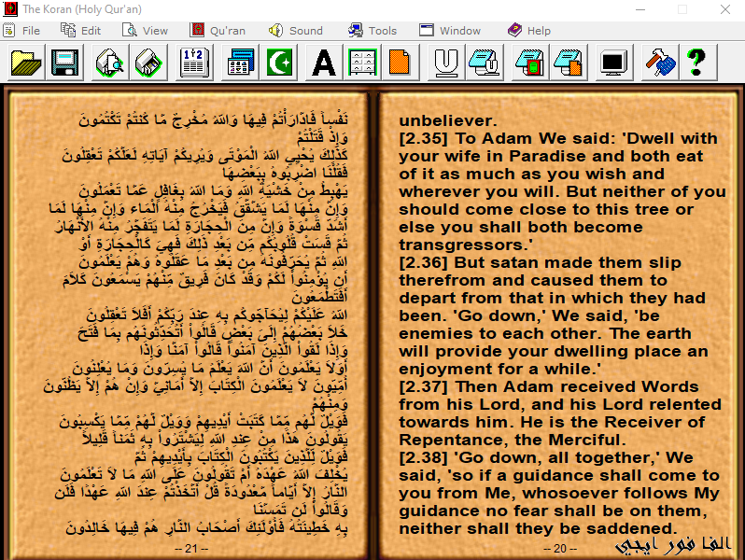This screenshot has width=745, height=560.
Task: Click the printer toolbar icon
Action: coord(148,63)
